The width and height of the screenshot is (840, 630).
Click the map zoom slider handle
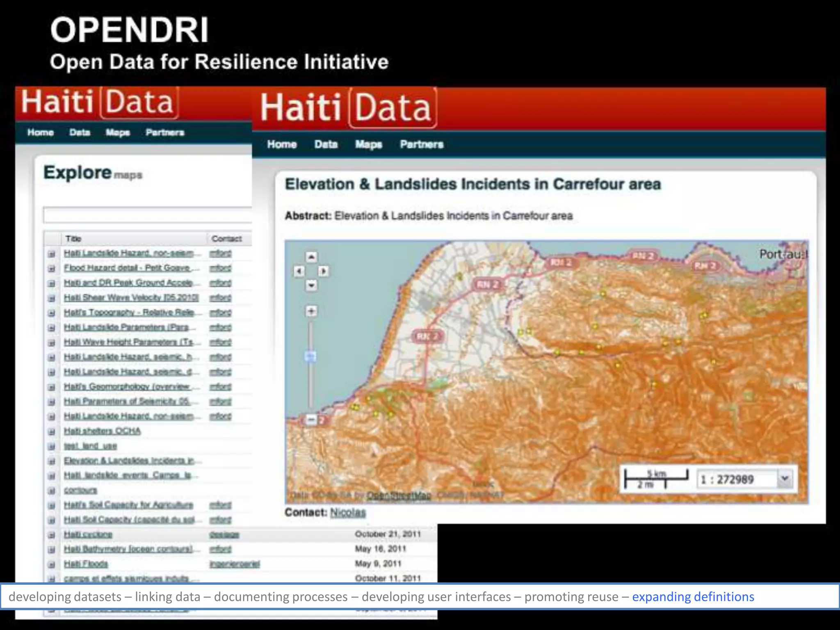click(310, 356)
